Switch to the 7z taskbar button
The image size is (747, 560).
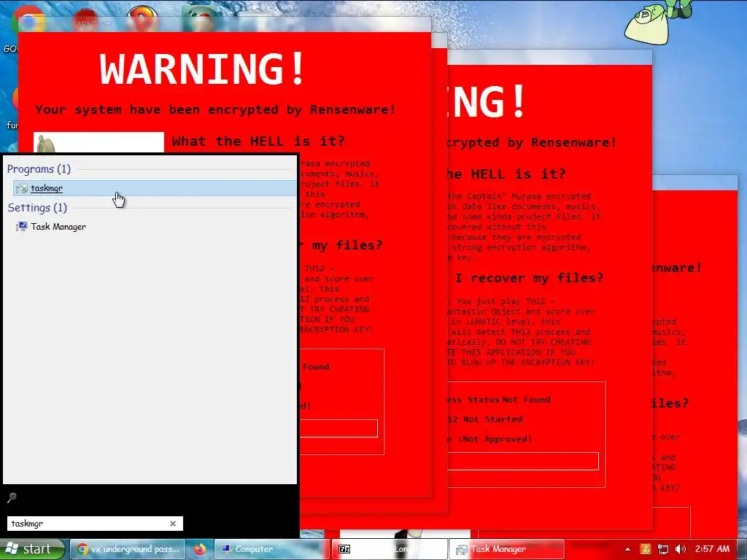[390, 549]
